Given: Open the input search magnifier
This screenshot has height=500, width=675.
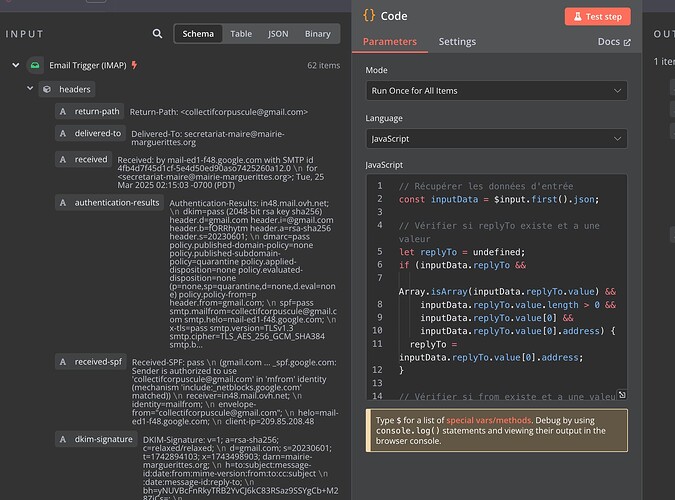Looking at the screenshot, I should 157,34.
